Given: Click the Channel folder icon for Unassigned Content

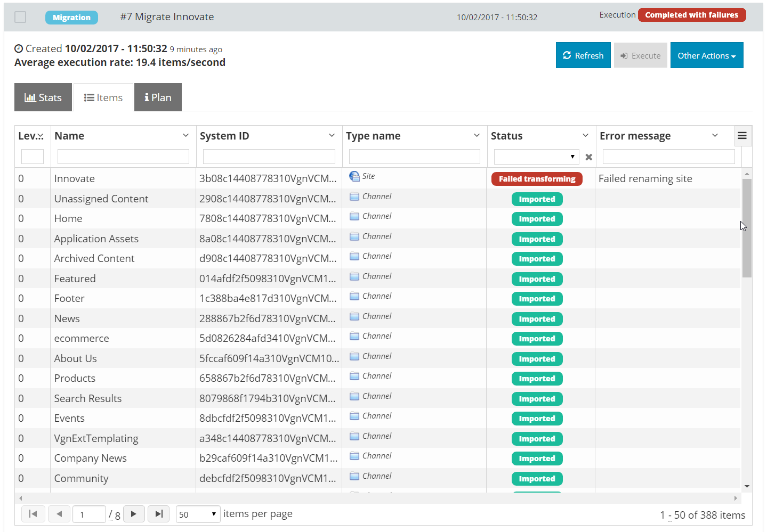Looking at the screenshot, I should (354, 197).
